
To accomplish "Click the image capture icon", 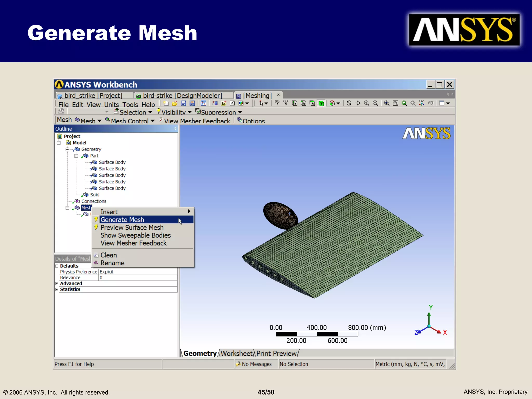I will tap(241, 103).
